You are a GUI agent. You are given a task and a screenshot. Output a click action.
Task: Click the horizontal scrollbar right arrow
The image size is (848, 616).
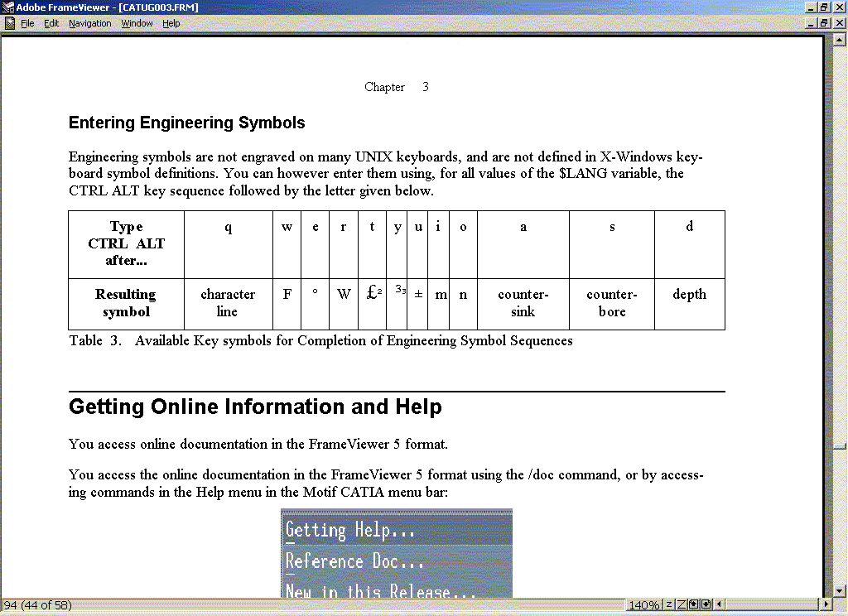[826, 604]
